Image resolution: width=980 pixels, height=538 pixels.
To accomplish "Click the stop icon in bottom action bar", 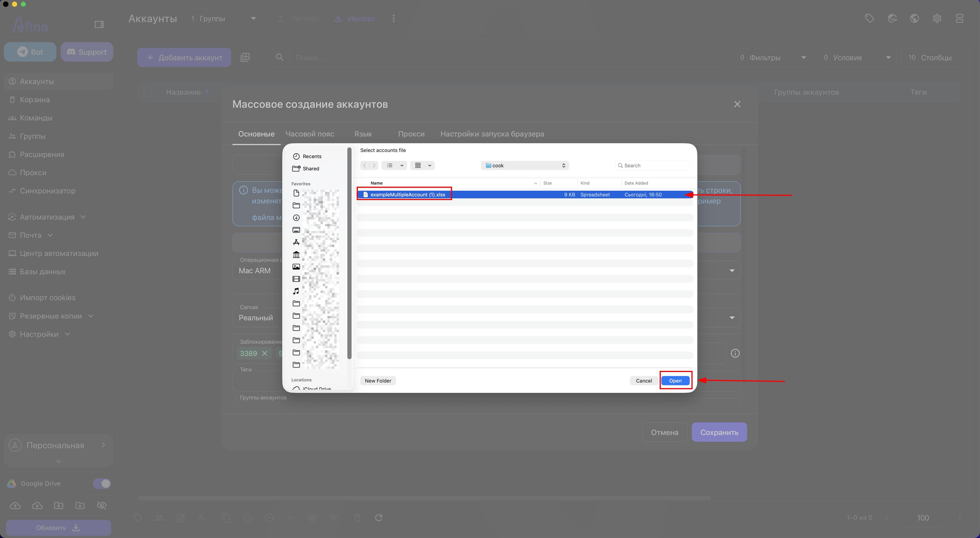I will pos(312,517).
